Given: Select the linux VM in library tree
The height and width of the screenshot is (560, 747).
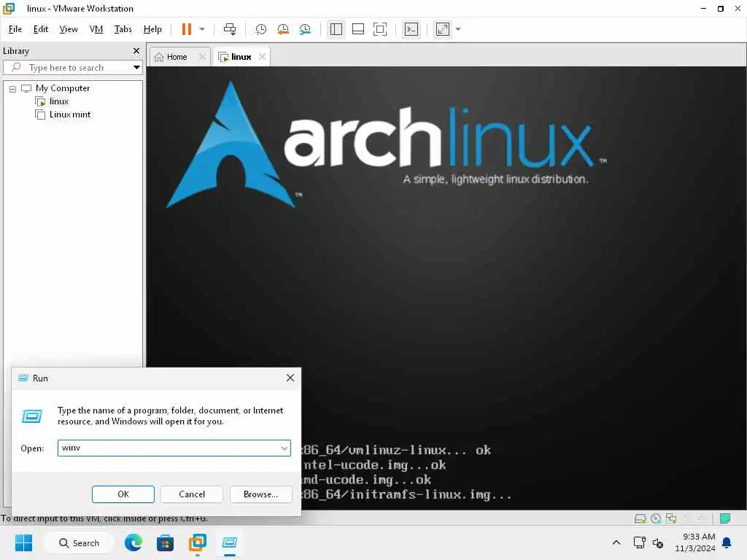Looking at the screenshot, I should [58, 101].
